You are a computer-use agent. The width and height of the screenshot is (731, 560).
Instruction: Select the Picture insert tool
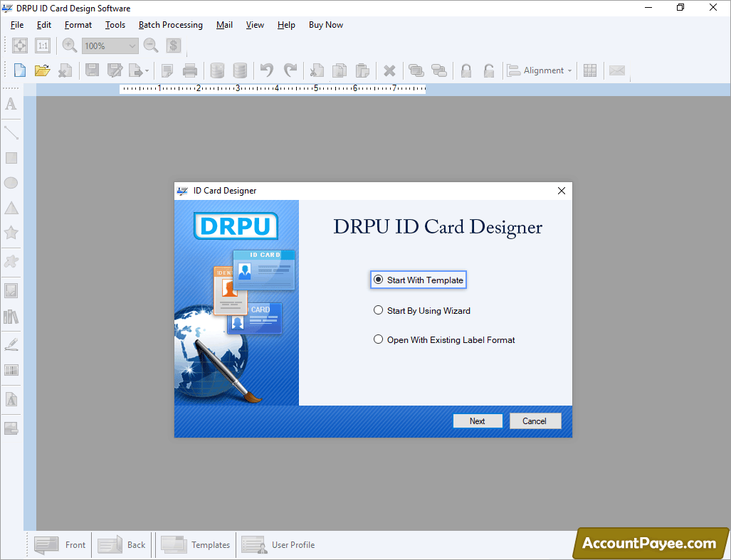[11, 291]
